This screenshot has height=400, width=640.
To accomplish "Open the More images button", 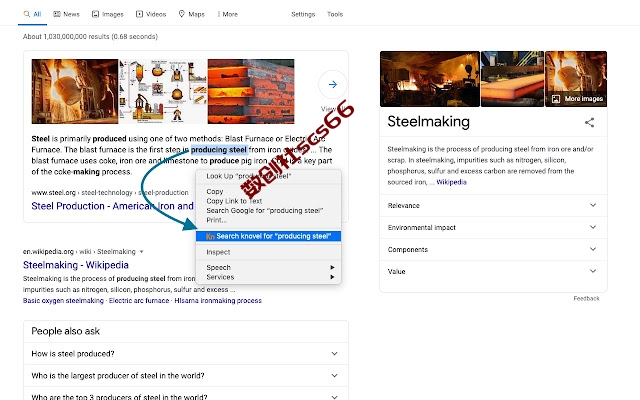I will pos(578,99).
